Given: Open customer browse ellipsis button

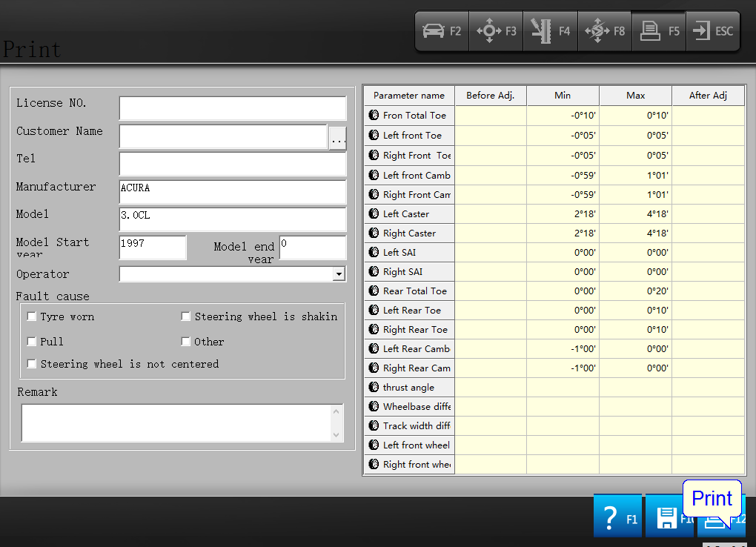Looking at the screenshot, I should (337, 139).
